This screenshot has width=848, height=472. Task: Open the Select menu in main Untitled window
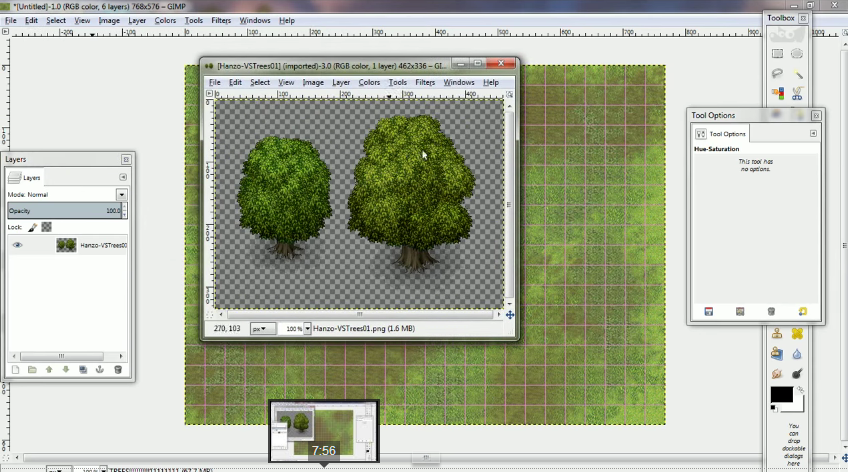click(56, 21)
